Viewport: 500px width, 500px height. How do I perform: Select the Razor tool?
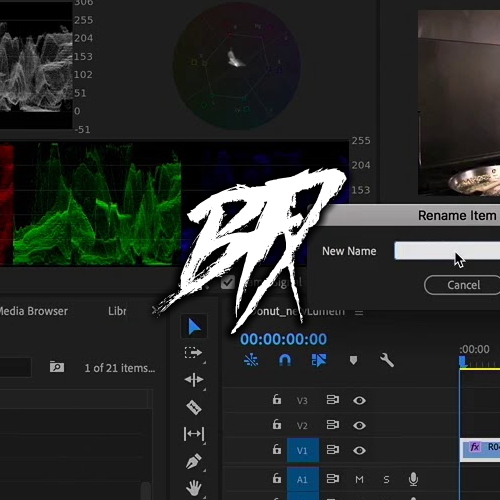pyautogui.click(x=194, y=407)
